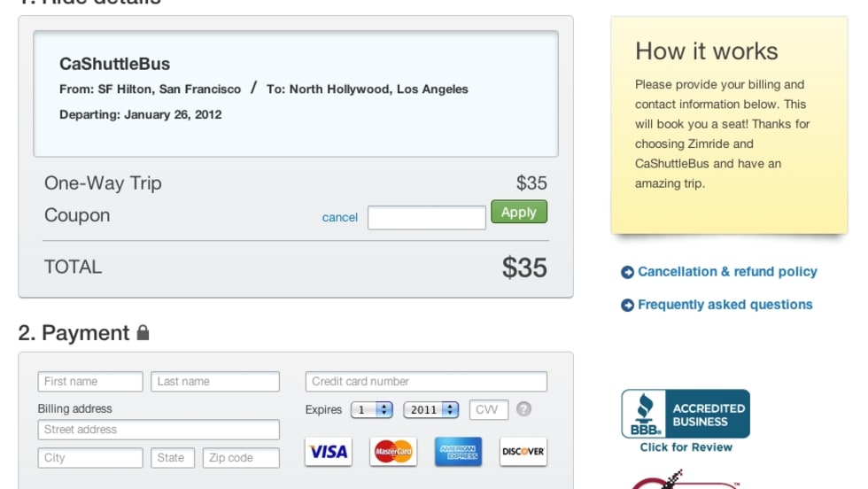Viewport: 868px width, 489px height.
Task: Click the Click for Review link
Action: [686, 447]
